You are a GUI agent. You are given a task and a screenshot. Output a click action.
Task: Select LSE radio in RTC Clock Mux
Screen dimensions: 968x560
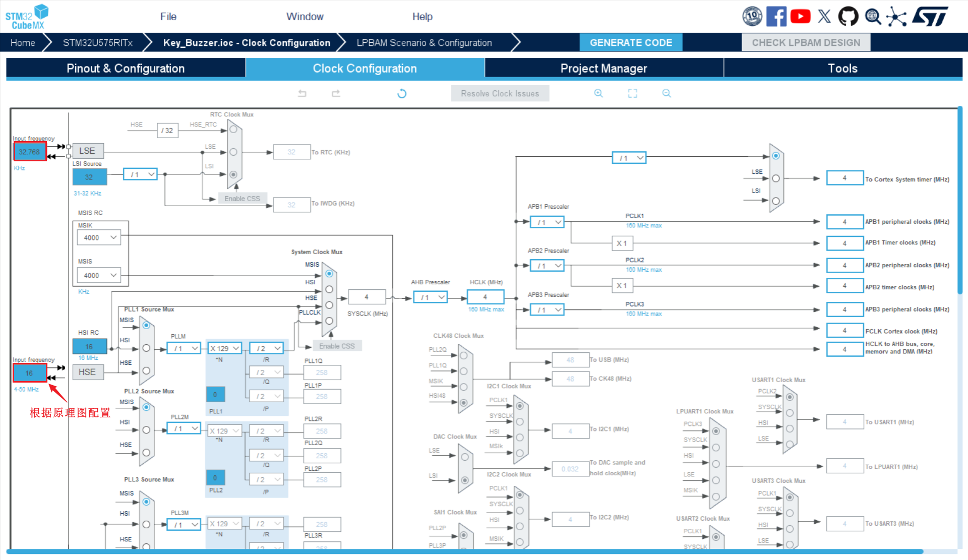(x=233, y=152)
